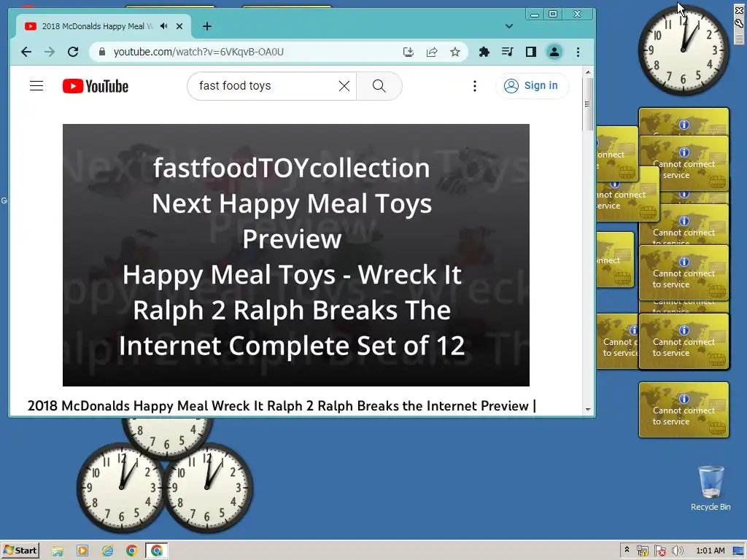The height and width of the screenshot is (560, 747).
Task: Open media controls in Chrome toolbar
Action: coord(508,52)
